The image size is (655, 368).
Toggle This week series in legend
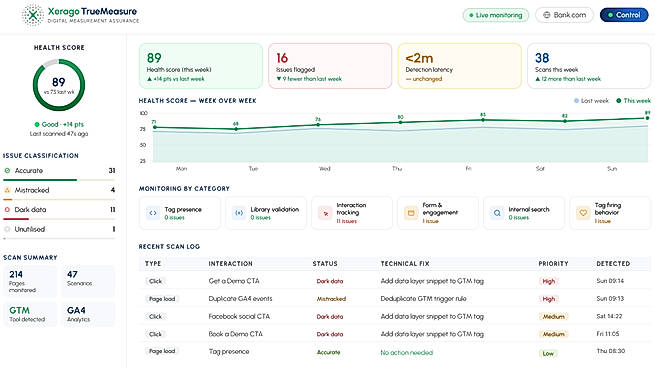pos(634,101)
